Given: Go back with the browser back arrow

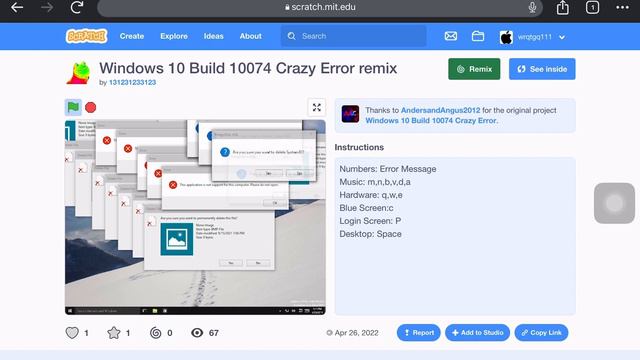Looking at the screenshot, I should (17, 7).
